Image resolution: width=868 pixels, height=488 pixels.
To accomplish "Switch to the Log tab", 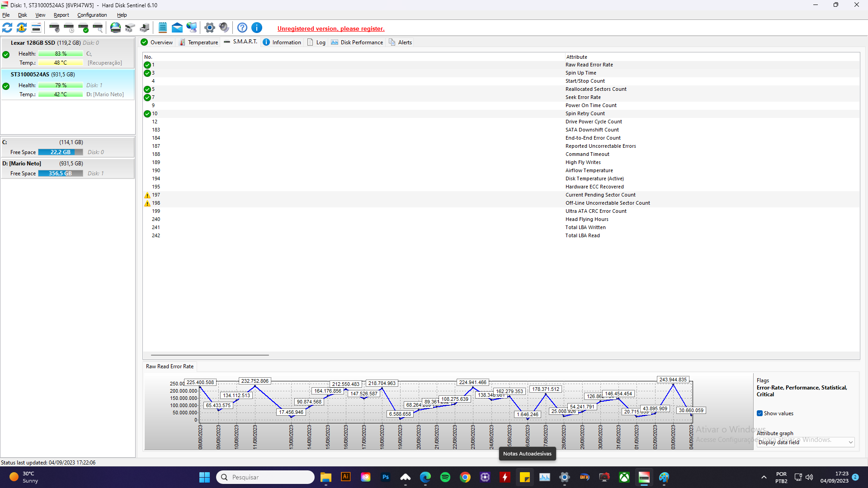I will [316, 42].
